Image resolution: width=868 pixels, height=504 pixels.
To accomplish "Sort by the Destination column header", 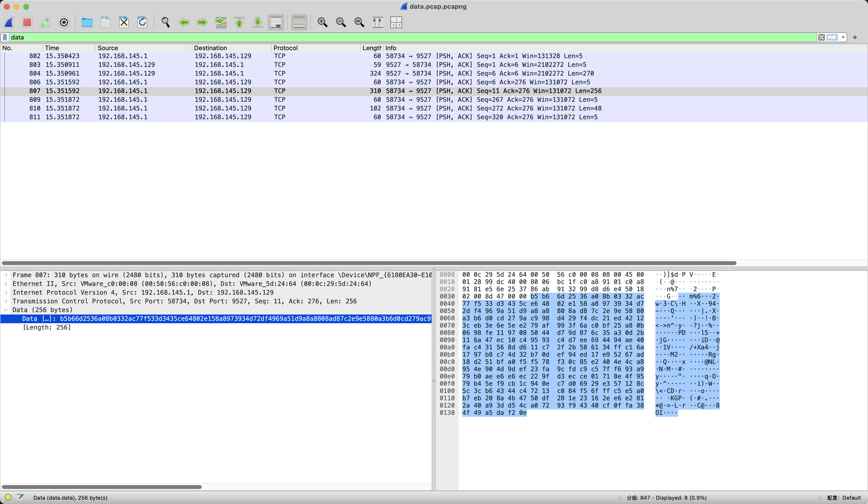I will [x=232, y=48].
